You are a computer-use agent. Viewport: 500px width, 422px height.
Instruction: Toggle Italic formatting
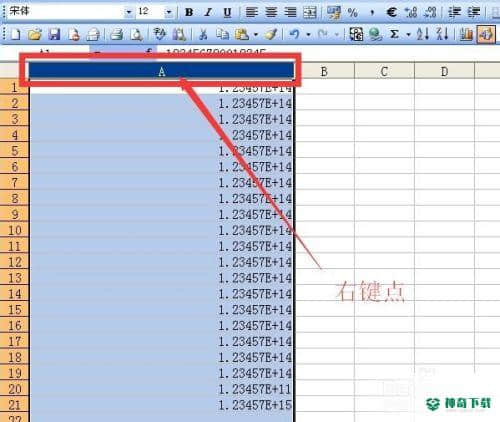click(208, 12)
